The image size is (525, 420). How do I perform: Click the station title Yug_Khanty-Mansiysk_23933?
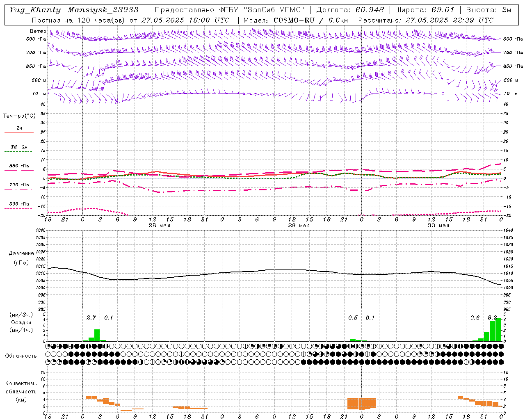(74, 9)
